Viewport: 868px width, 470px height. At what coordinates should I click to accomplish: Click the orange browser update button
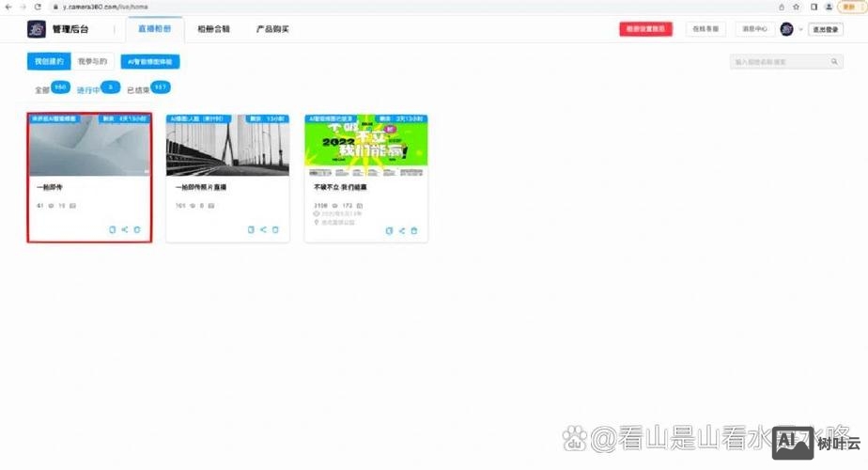click(x=851, y=7)
